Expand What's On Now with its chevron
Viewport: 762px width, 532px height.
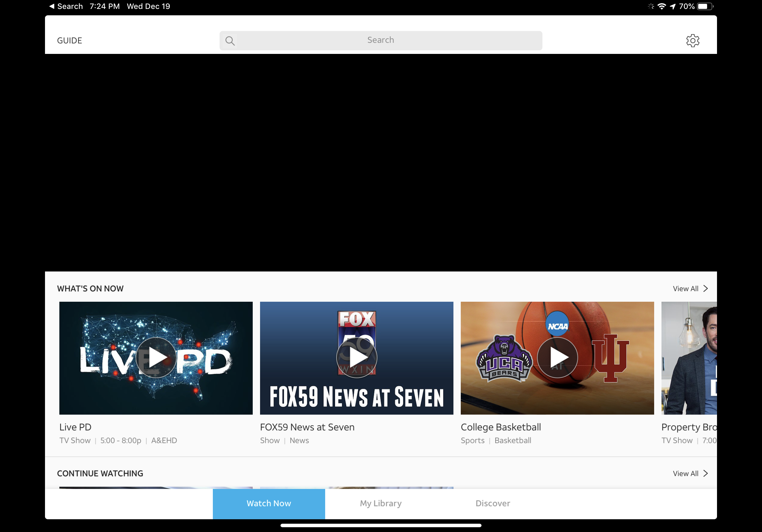[706, 288]
